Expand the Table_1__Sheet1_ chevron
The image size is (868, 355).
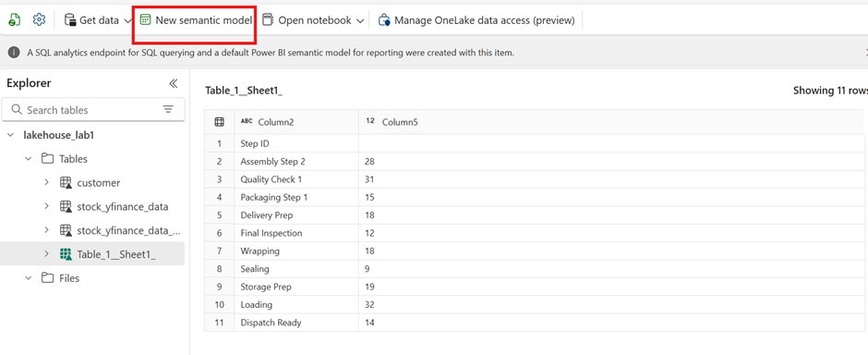click(46, 254)
